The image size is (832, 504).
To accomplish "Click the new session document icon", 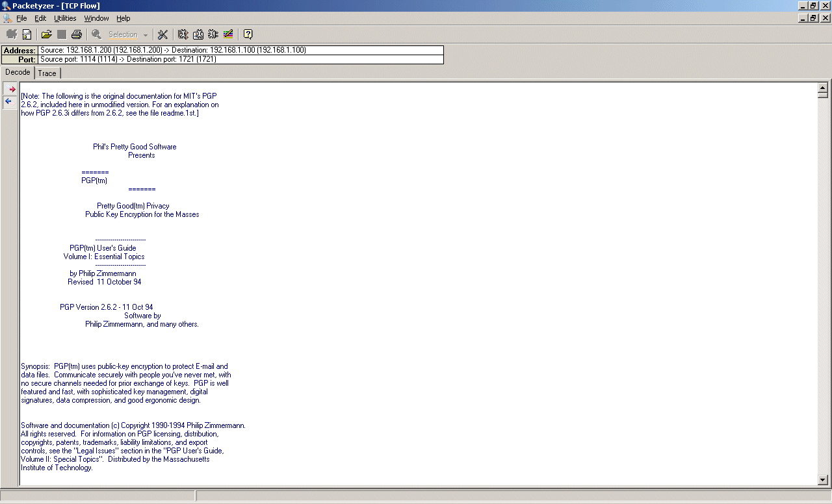I will 27,34.
